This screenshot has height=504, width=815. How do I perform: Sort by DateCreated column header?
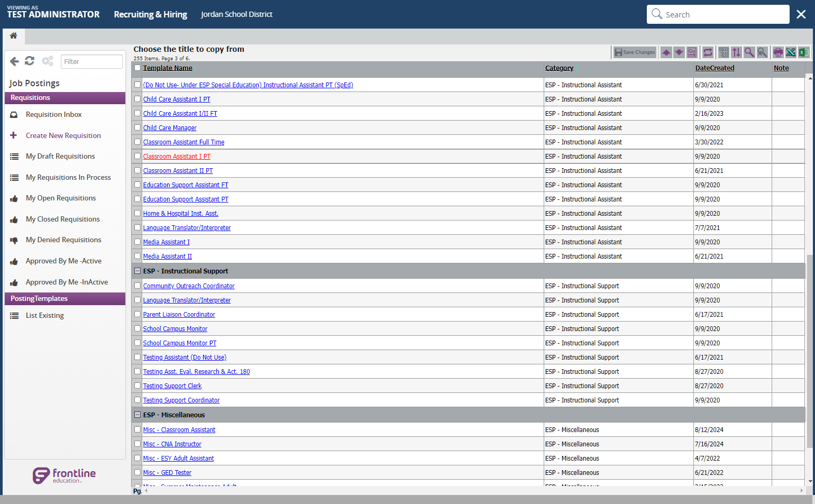pos(715,68)
